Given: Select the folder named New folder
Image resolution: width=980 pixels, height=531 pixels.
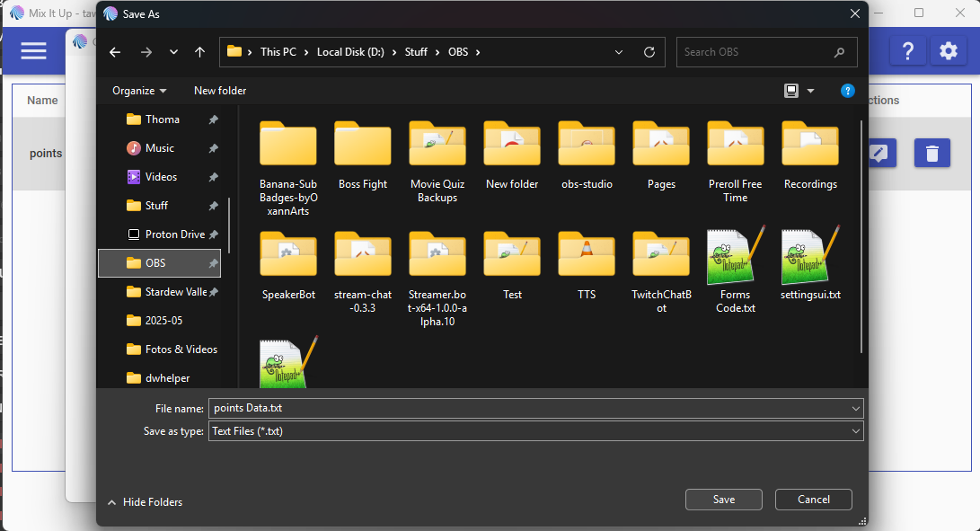Looking at the screenshot, I should point(512,155).
